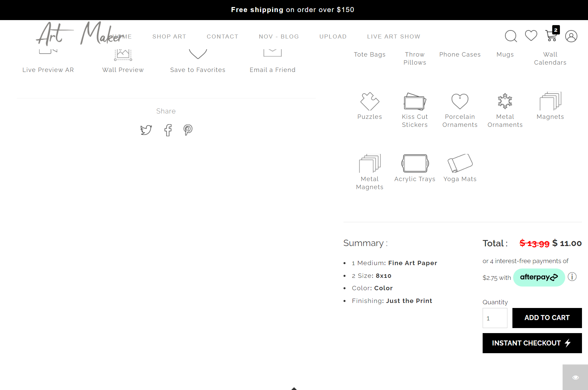Viewport: 588px width, 390px height.
Task: Select the Mugs product thumbnail
Action: pyautogui.click(x=505, y=54)
